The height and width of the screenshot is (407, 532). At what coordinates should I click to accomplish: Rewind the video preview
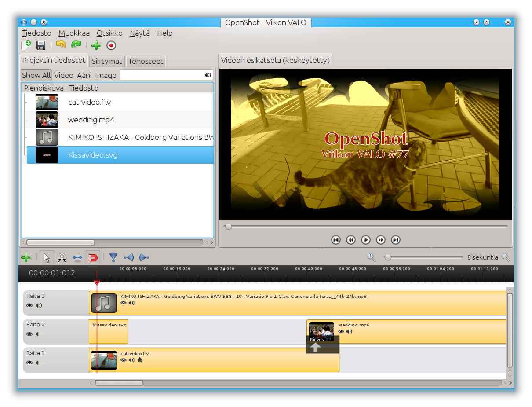click(351, 240)
